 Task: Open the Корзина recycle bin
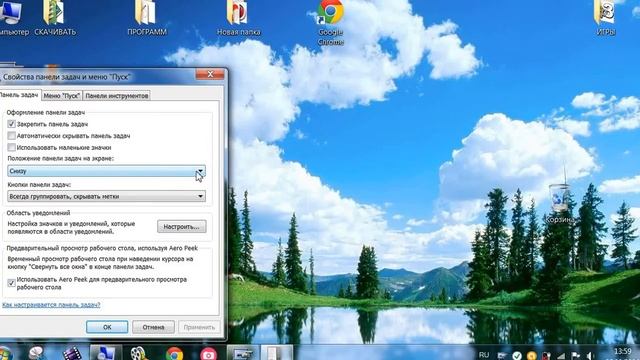point(560,203)
